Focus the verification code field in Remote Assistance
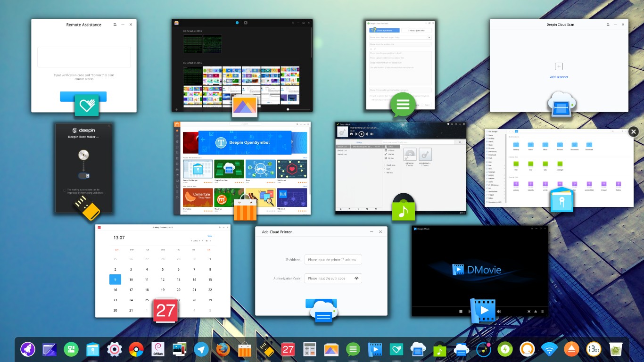The width and height of the screenshot is (644, 362). click(x=84, y=57)
